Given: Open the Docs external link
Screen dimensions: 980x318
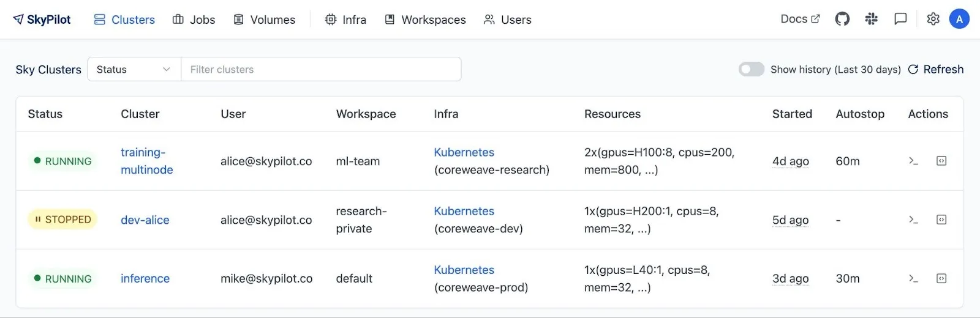Looking at the screenshot, I should [800, 19].
